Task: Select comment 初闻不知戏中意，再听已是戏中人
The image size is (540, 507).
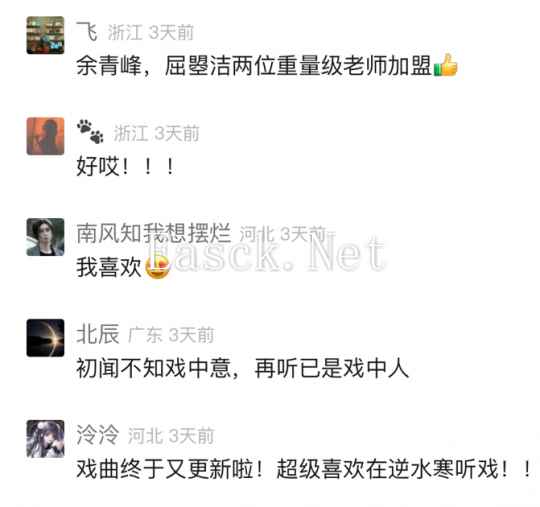Action: tap(242, 368)
